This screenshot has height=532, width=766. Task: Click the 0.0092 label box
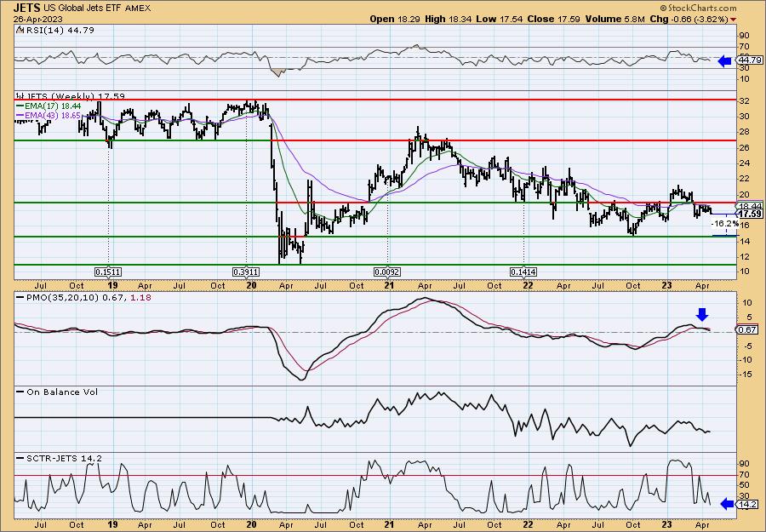point(387,272)
